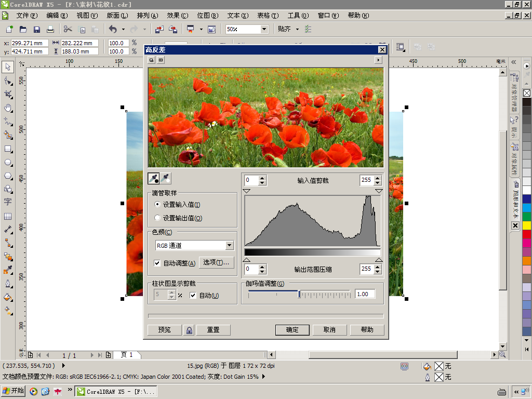532x399 pixels.
Task: Select the Text tool
Action: point(8,202)
